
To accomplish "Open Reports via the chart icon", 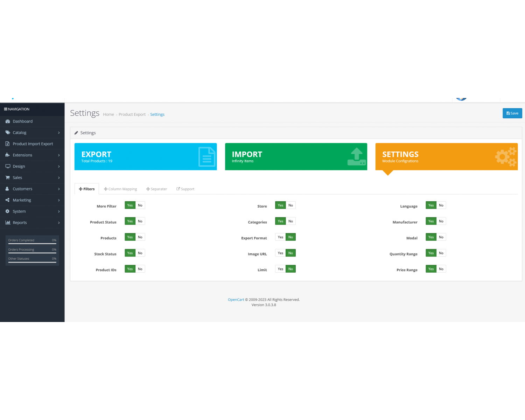I will click(8, 223).
